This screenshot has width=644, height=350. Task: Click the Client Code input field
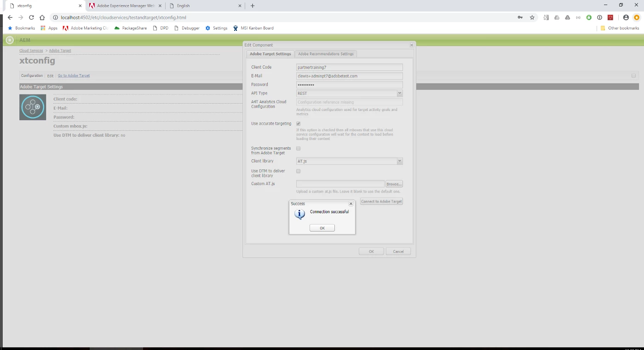pyautogui.click(x=349, y=67)
